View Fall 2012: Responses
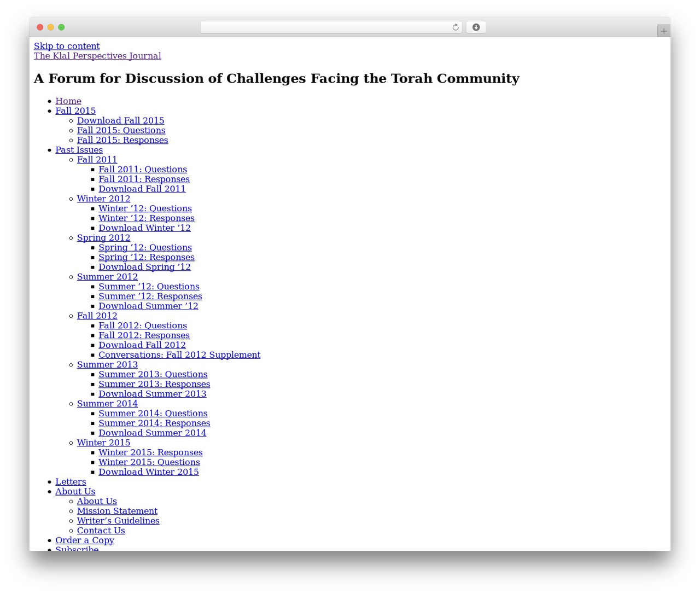The width and height of the screenshot is (700, 593). pyautogui.click(x=144, y=336)
